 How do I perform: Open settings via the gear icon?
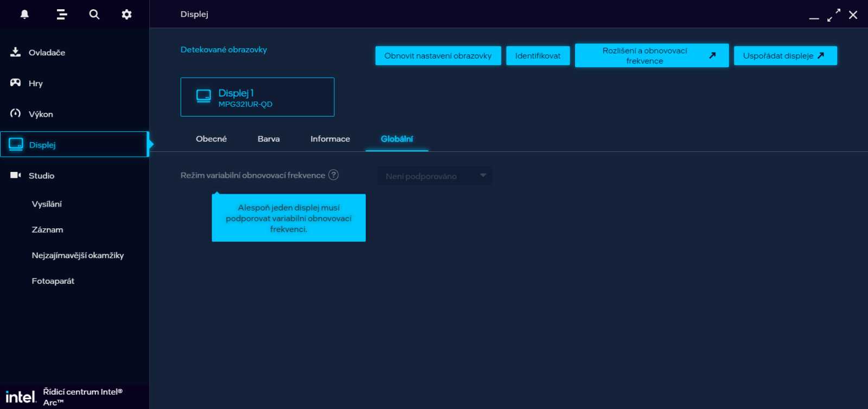(x=126, y=15)
